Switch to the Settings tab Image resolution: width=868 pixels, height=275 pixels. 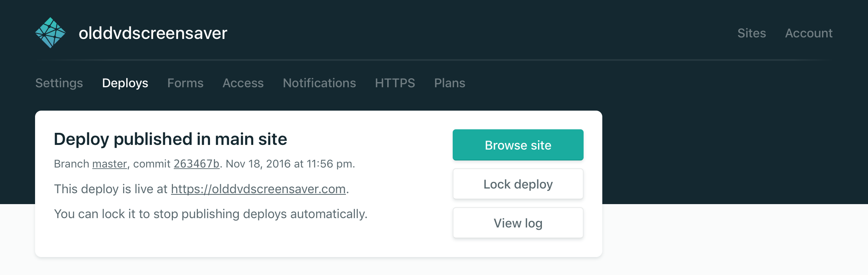pyautogui.click(x=59, y=83)
